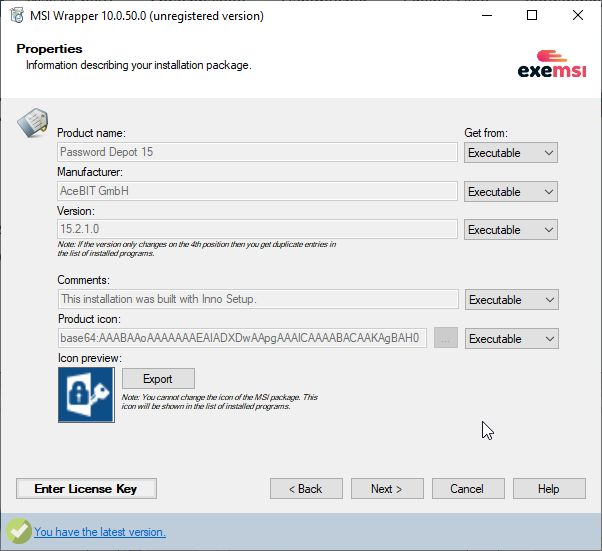Open the Version source dropdown
Viewport: 602px width, 551px height.
[x=511, y=230]
